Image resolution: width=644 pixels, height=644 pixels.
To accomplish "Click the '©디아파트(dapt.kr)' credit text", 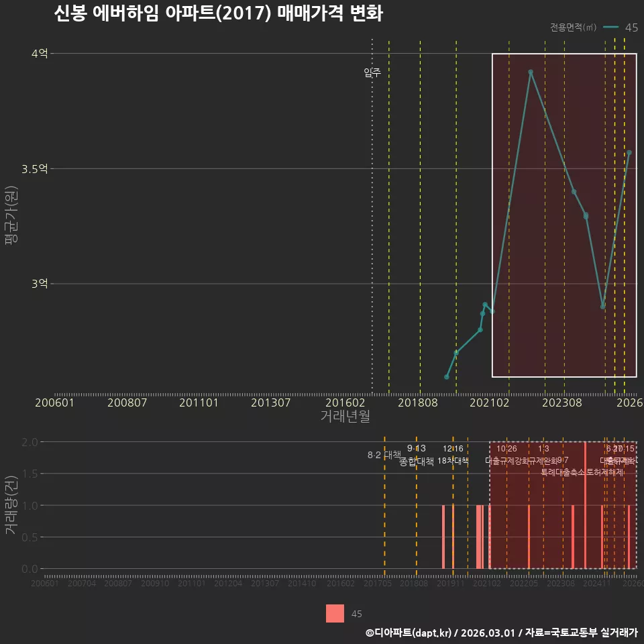I will pyautogui.click(x=409, y=633).
